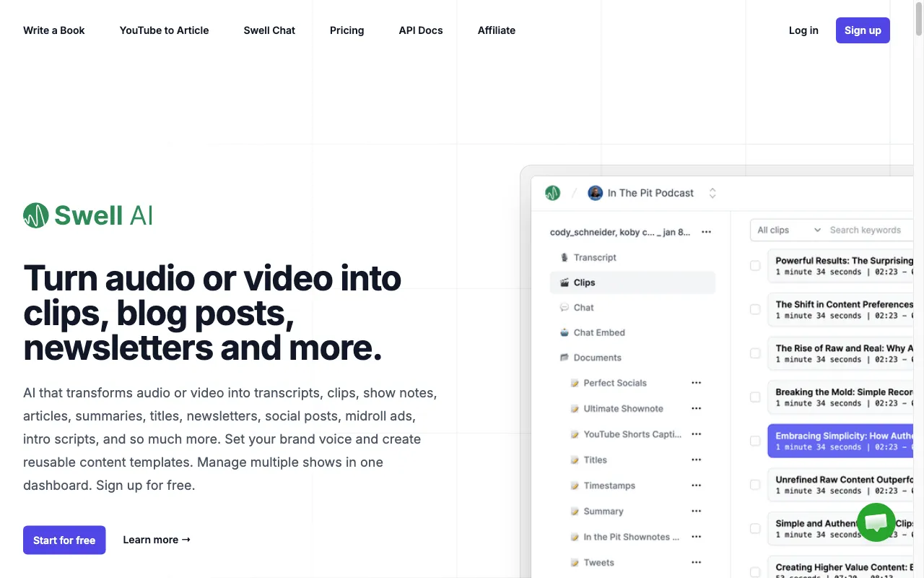Viewport: 924px width, 578px height.
Task: Open more options for cody_schneider episode
Action: [x=707, y=232]
